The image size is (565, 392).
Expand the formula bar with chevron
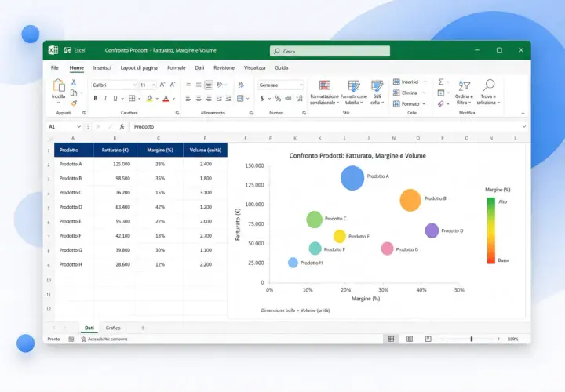tap(524, 127)
